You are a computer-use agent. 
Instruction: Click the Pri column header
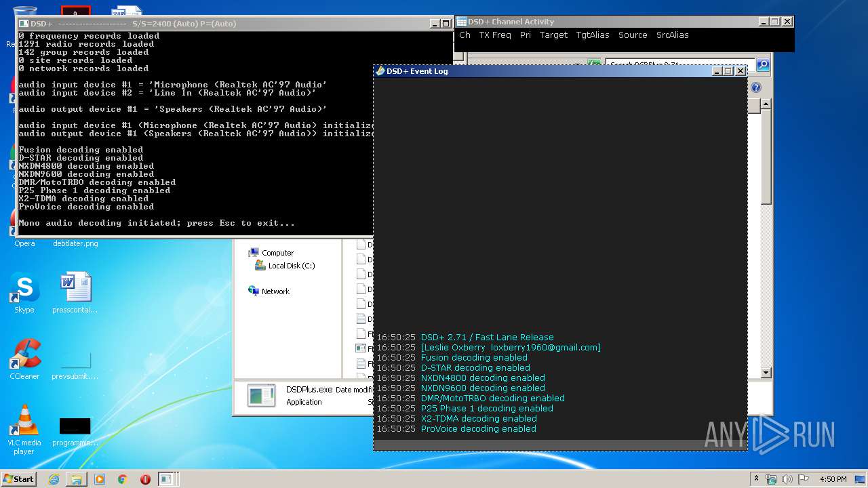click(x=526, y=35)
